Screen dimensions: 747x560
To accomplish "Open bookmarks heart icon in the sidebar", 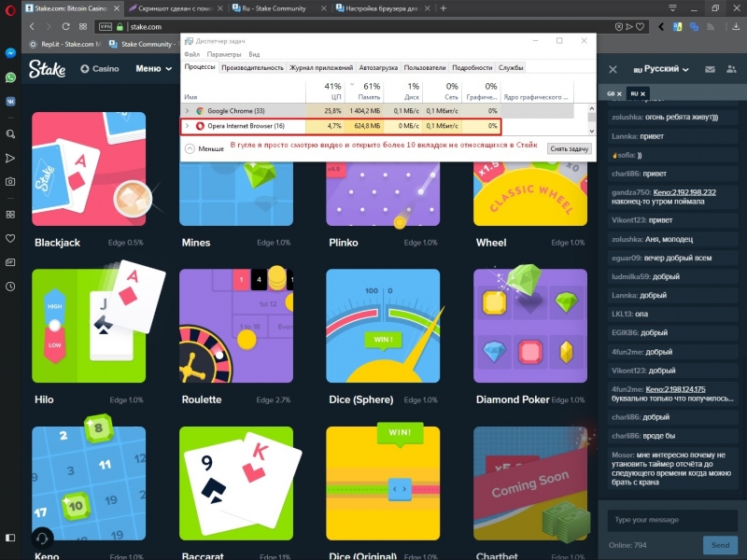I will click(x=10, y=238).
